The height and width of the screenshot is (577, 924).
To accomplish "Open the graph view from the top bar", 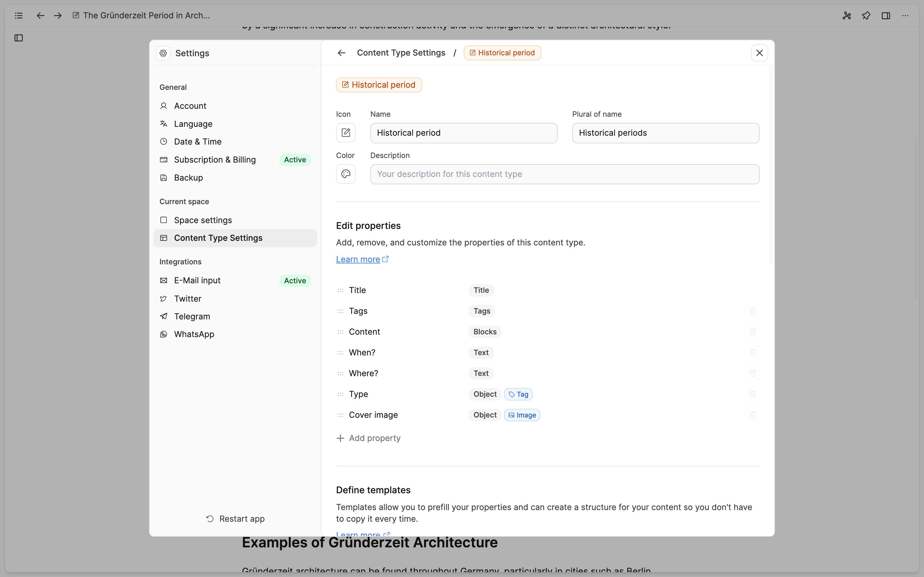I will [847, 16].
